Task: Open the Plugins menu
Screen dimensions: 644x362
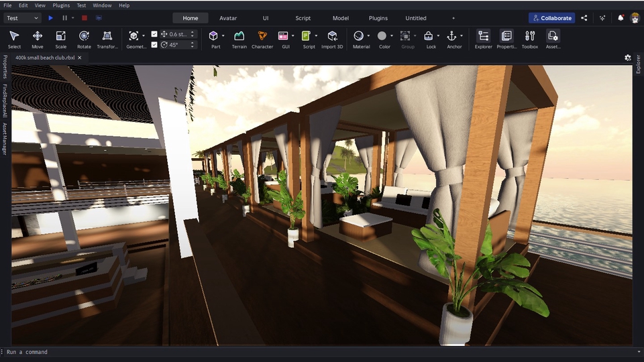Action: [x=61, y=5]
